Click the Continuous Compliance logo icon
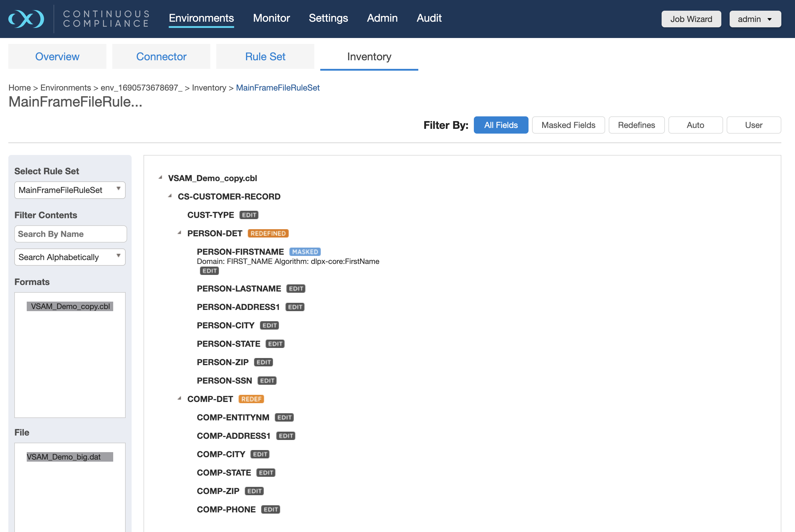Viewport: 795px width, 532px height. [x=26, y=19]
